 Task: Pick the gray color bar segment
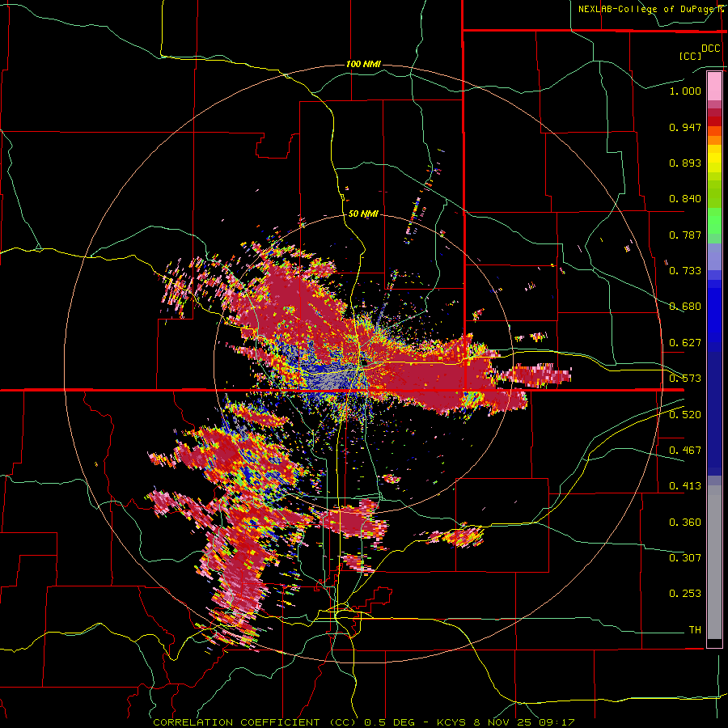click(714, 562)
